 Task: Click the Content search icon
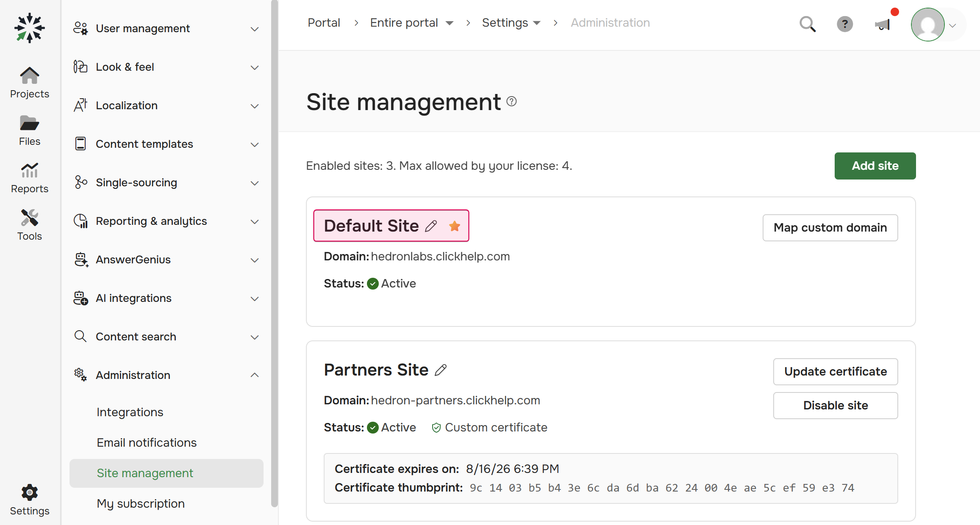pos(81,337)
